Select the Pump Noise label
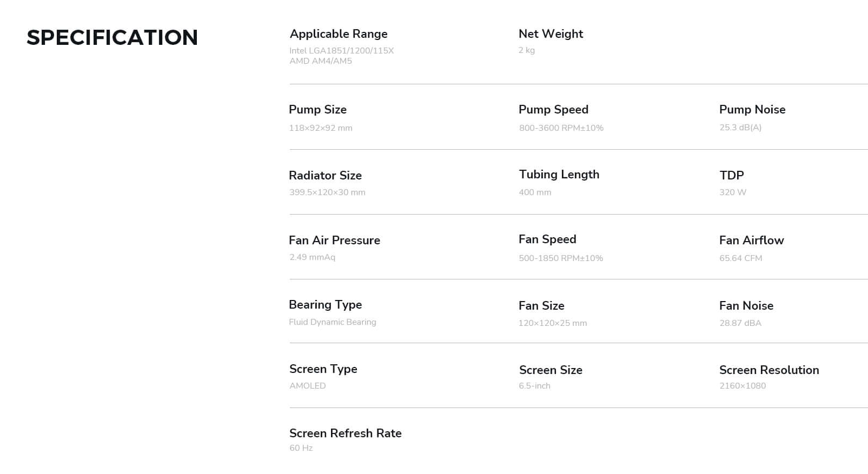Screen dimensions: 868x474 click(x=752, y=109)
